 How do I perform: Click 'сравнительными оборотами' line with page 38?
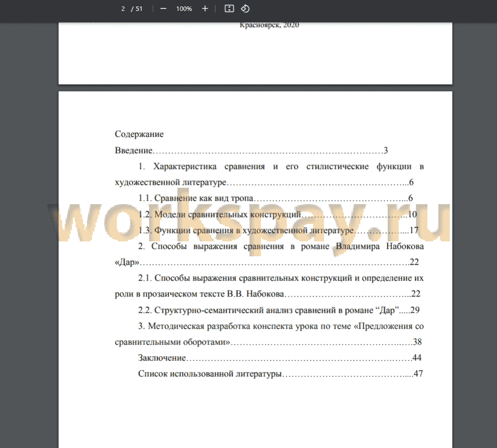[268, 342]
